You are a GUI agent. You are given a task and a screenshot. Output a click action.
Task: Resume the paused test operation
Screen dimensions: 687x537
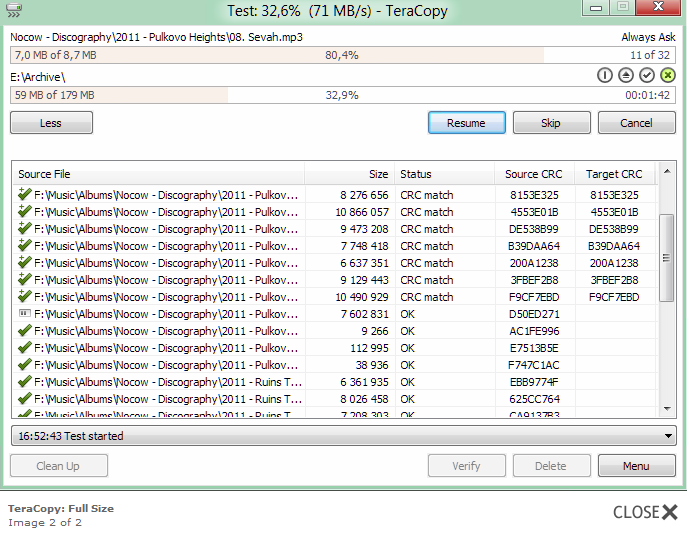(467, 123)
